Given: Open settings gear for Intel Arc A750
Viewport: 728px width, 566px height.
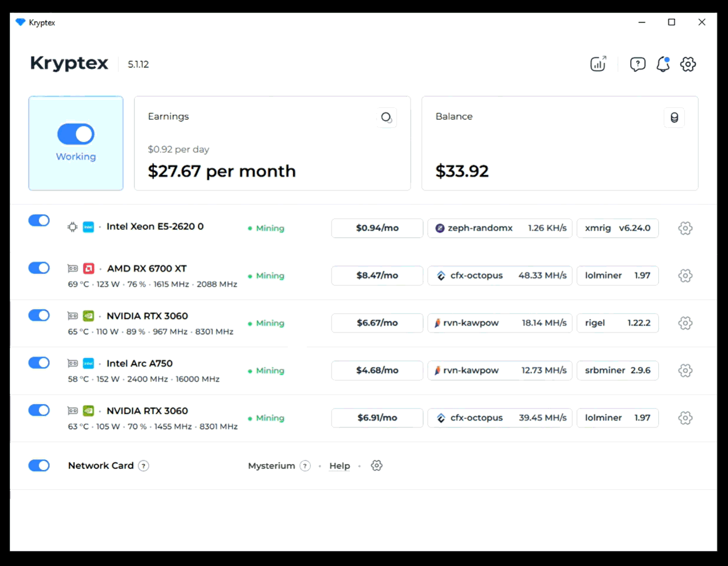Looking at the screenshot, I should click(x=685, y=370).
